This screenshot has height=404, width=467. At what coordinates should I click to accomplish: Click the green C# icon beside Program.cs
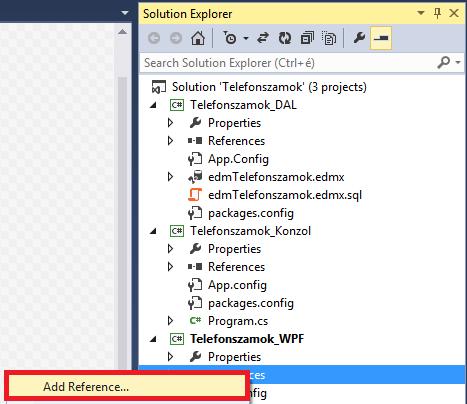click(195, 321)
